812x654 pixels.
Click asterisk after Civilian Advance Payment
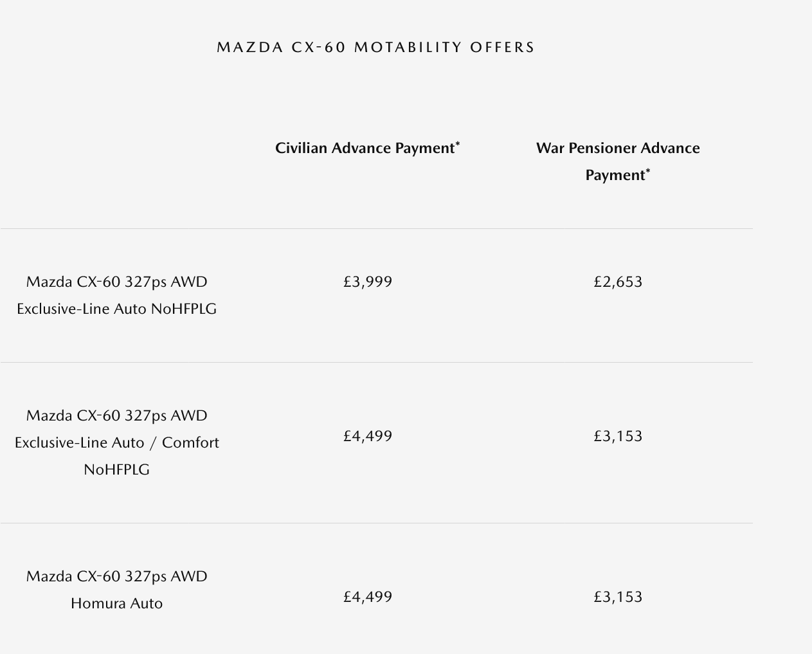458,145
